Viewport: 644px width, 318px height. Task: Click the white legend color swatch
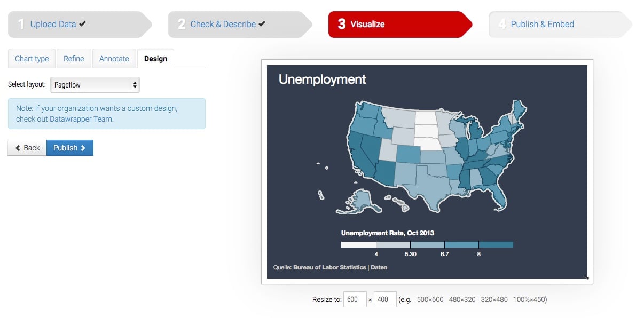coord(358,244)
